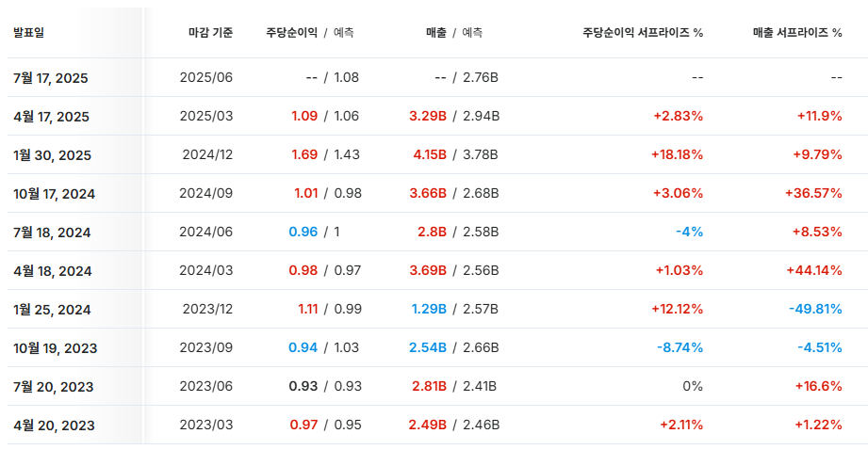Click the +18.18% EPS surprise value

point(677,154)
